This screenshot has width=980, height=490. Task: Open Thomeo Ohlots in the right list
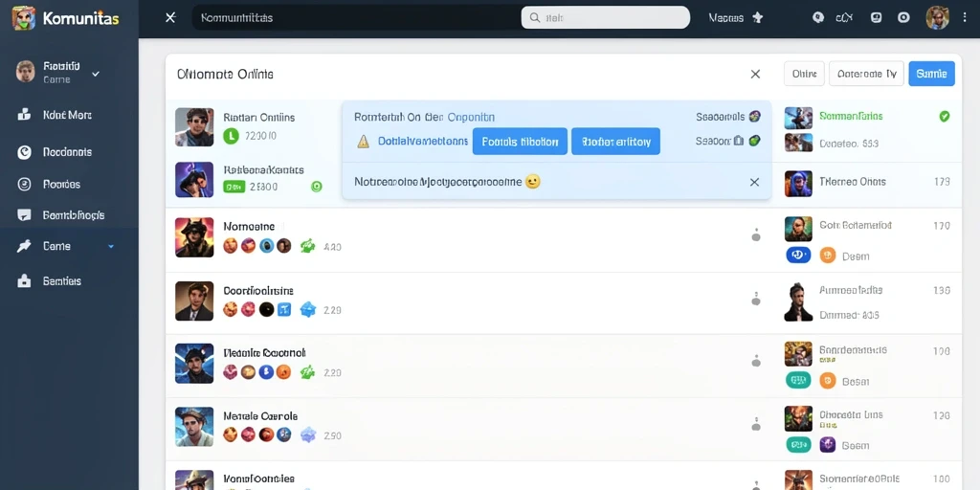[x=853, y=182]
